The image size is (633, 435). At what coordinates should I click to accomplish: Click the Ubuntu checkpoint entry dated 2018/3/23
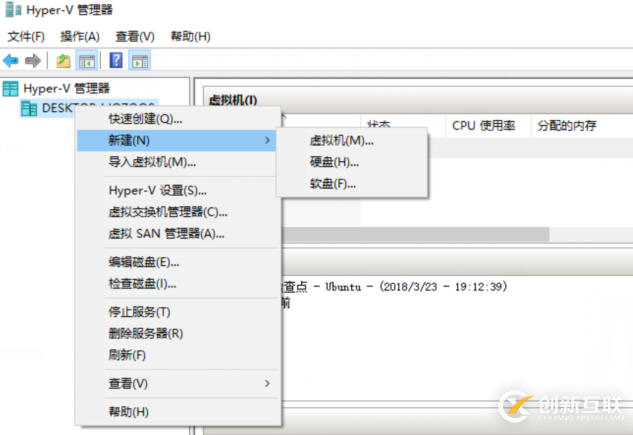coord(395,287)
